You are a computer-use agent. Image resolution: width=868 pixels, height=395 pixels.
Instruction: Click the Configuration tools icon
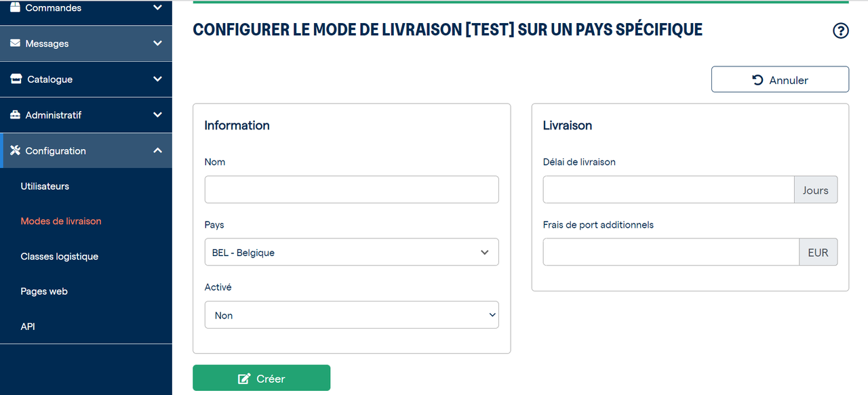click(15, 150)
